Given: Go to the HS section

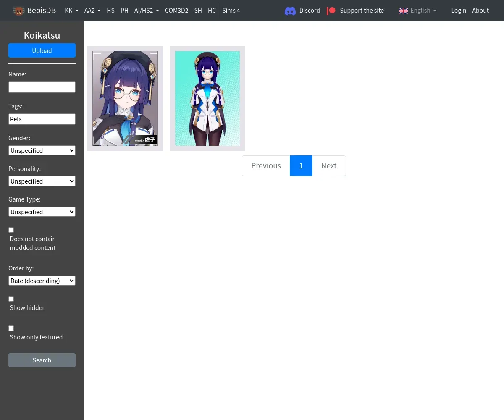Looking at the screenshot, I should pyautogui.click(x=110, y=10).
